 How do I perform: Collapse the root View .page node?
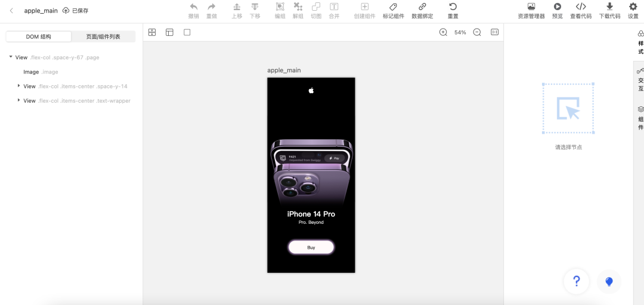tap(11, 57)
